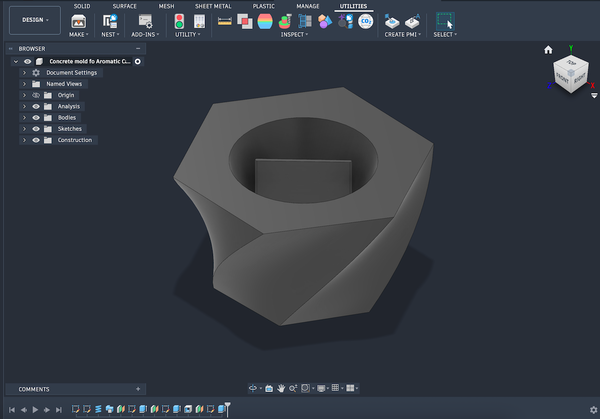Open the UTILITY dropdown menu

[188, 34]
